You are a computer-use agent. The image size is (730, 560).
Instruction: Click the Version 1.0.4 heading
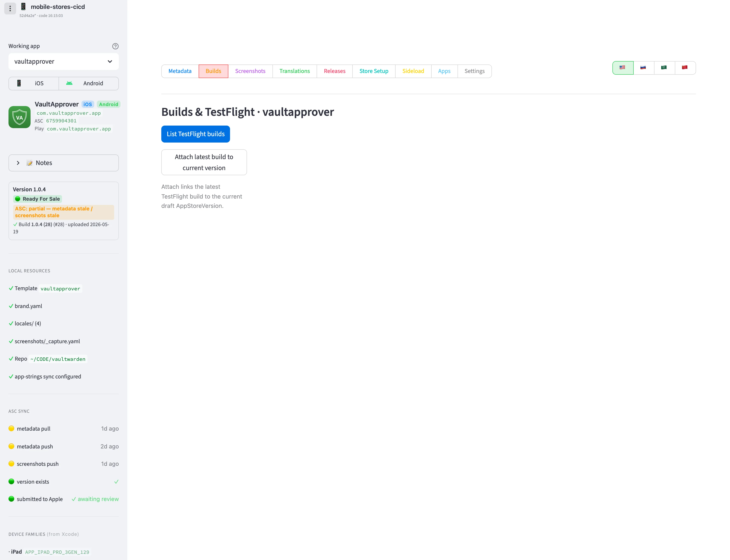[29, 189]
